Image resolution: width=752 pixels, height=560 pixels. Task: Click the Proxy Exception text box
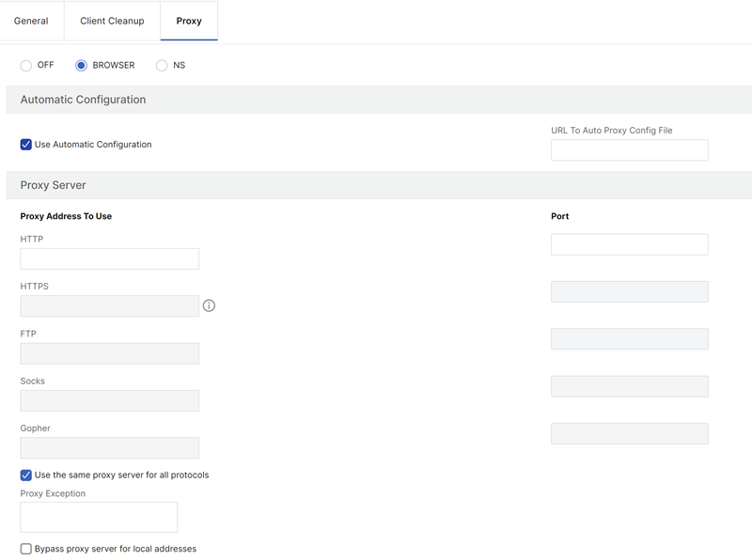click(x=99, y=518)
